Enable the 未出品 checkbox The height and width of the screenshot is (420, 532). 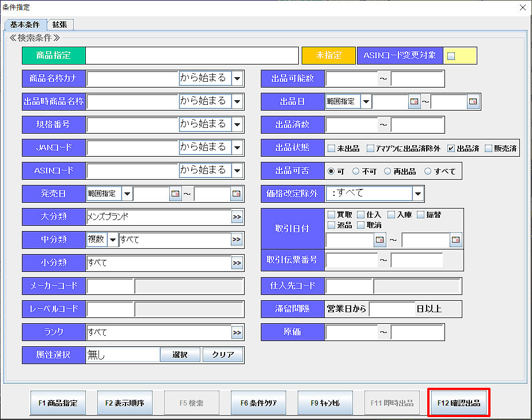332,148
